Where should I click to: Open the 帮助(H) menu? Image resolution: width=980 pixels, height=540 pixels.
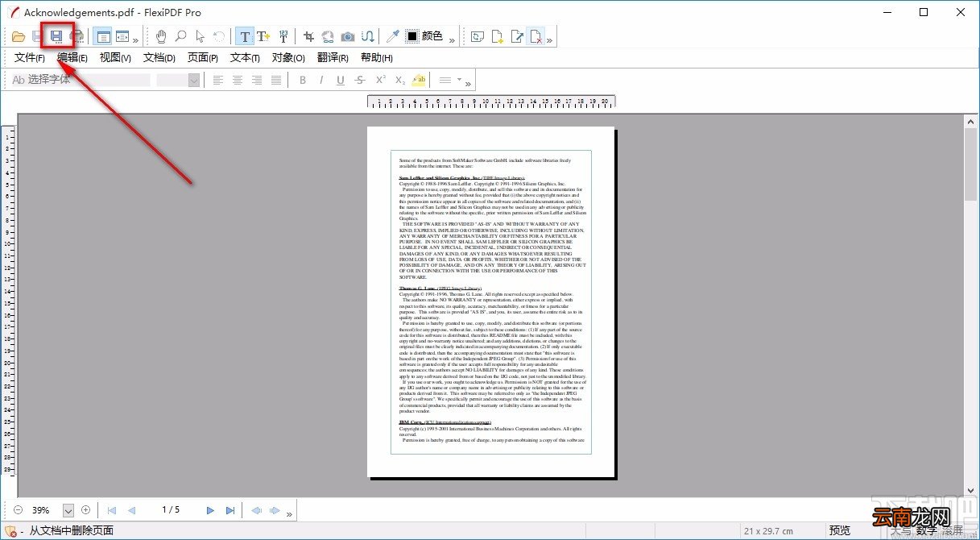[x=377, y=57]
